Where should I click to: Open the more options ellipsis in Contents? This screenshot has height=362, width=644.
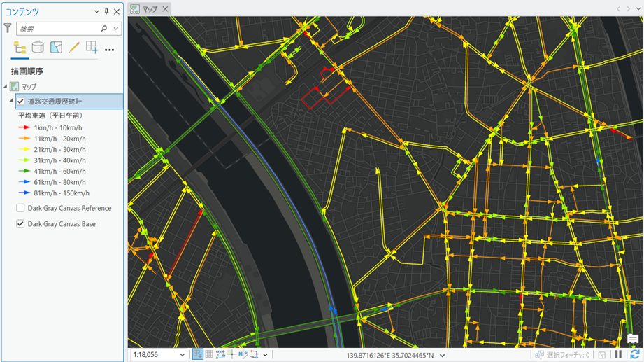[x=109, y=49]
